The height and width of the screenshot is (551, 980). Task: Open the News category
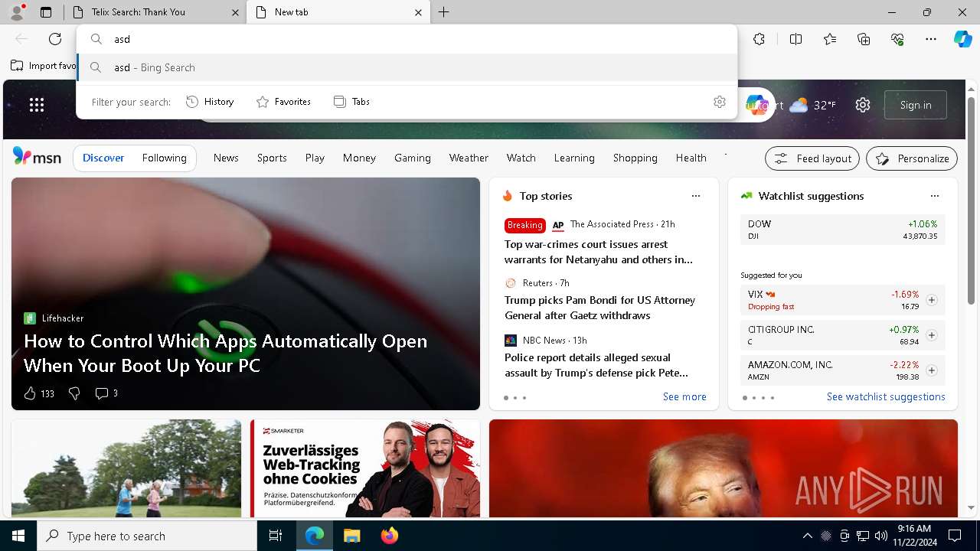pos(226,158)
